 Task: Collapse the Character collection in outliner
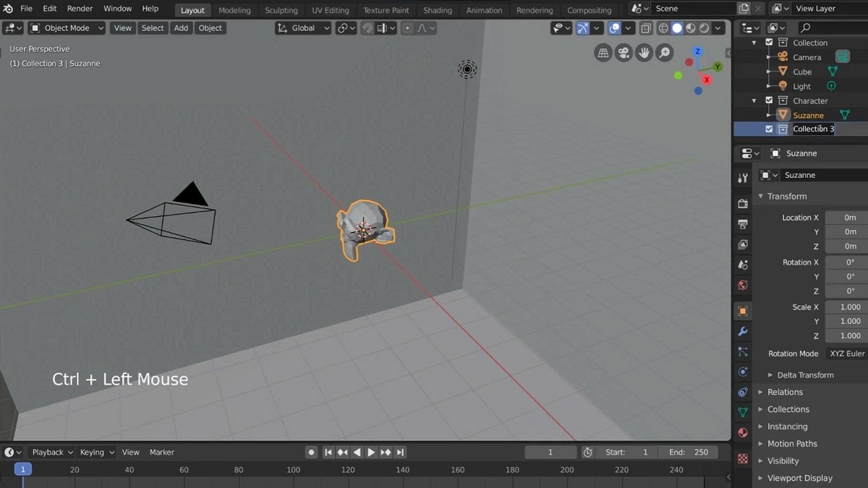click(755, 100)
